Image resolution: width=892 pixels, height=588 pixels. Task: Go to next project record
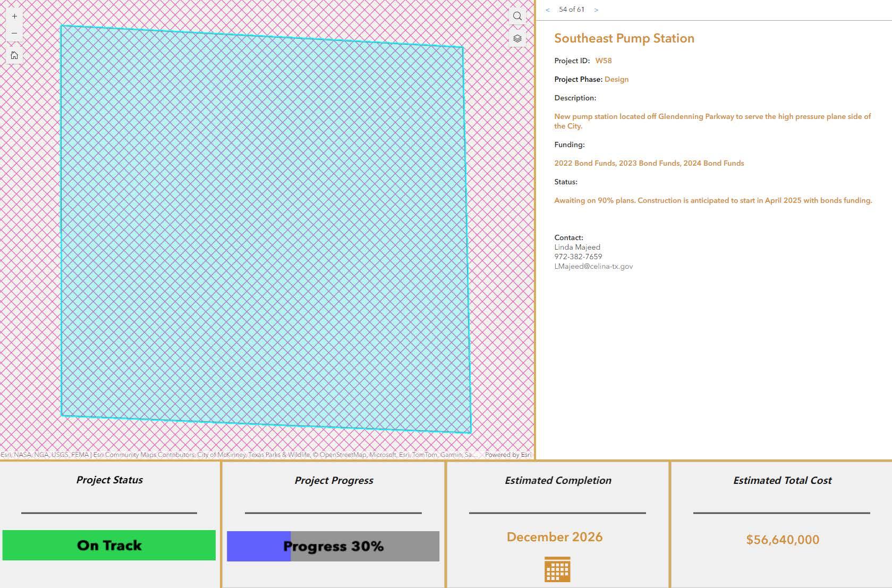[596, 10]
